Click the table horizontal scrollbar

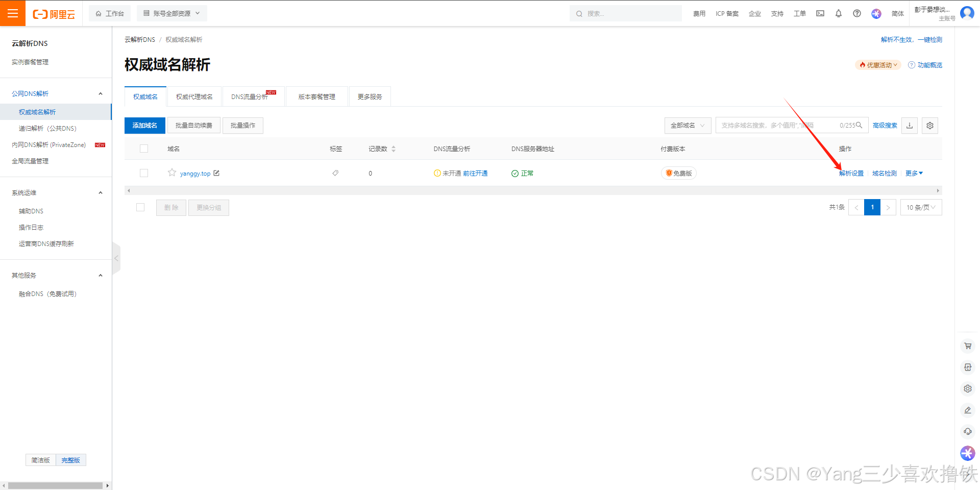[533, 190]
